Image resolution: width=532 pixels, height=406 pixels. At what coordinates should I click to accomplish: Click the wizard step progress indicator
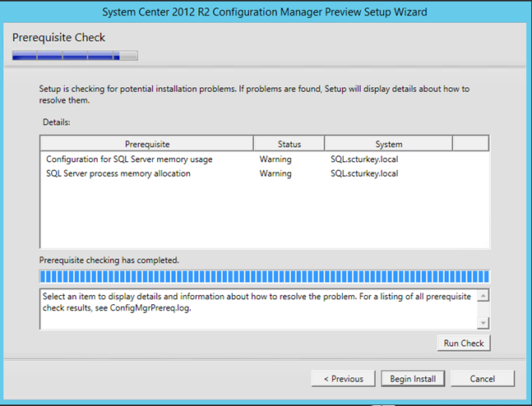(75, 55)
